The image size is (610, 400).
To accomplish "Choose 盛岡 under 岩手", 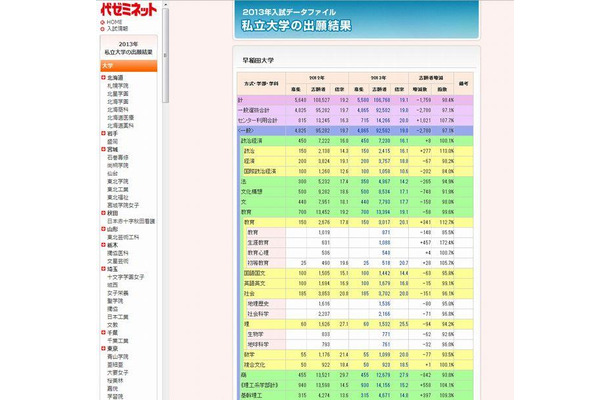I will [112, 142].
